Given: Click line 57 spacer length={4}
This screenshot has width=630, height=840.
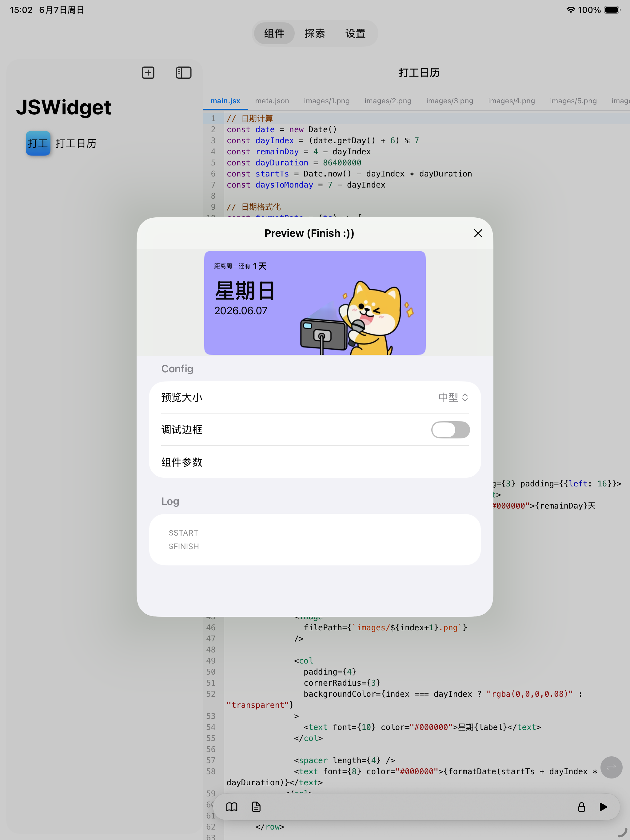Looking at the screenshot, I should (x=345, y=760).
